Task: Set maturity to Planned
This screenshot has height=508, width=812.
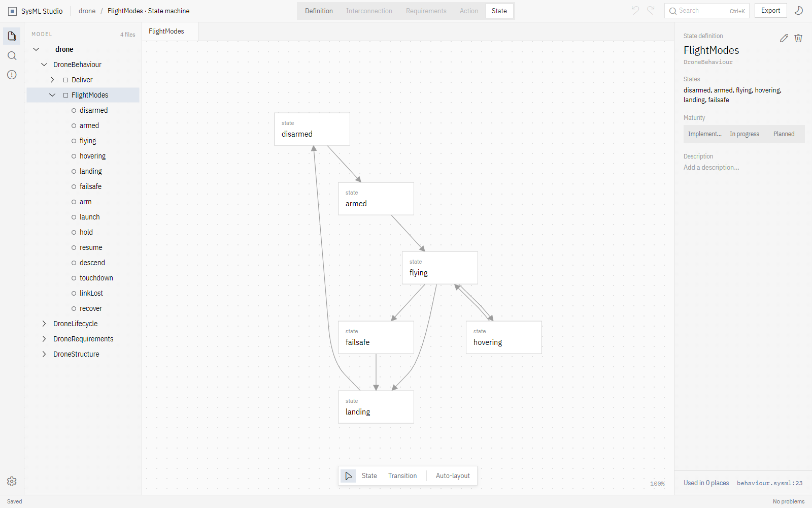Action: [784, 134]
